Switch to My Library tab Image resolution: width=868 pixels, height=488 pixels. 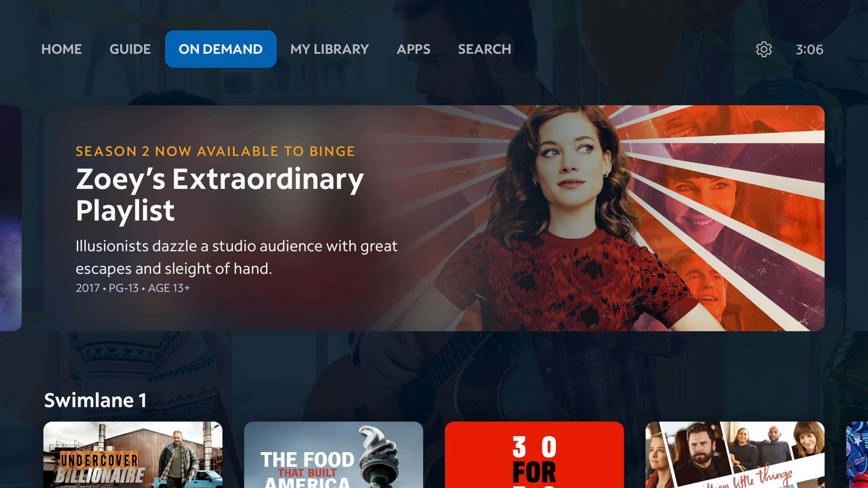point(329,49)
